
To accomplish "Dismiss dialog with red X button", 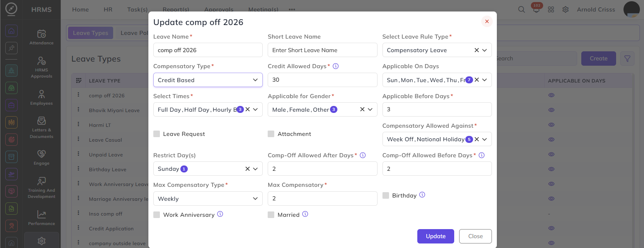I will [487, 21].
